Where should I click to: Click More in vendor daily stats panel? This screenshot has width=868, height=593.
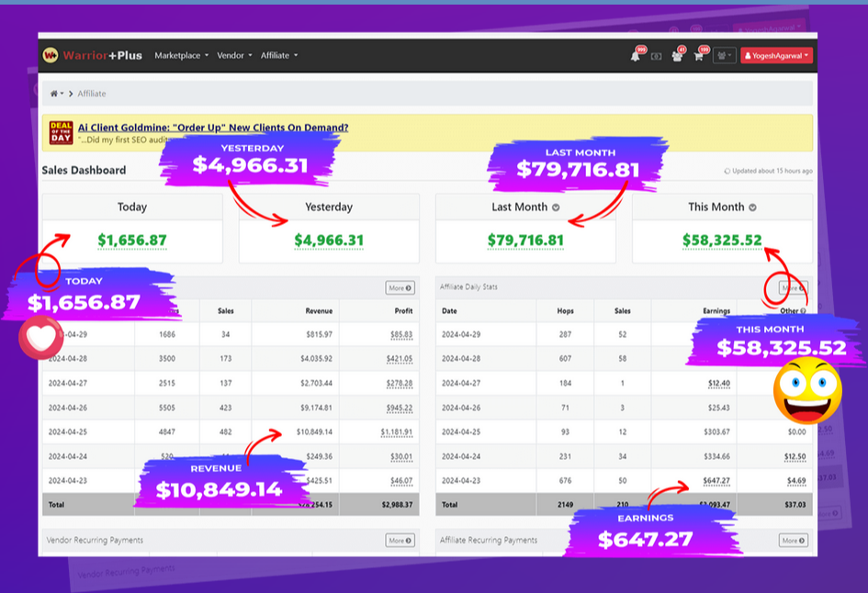(400, 287)
